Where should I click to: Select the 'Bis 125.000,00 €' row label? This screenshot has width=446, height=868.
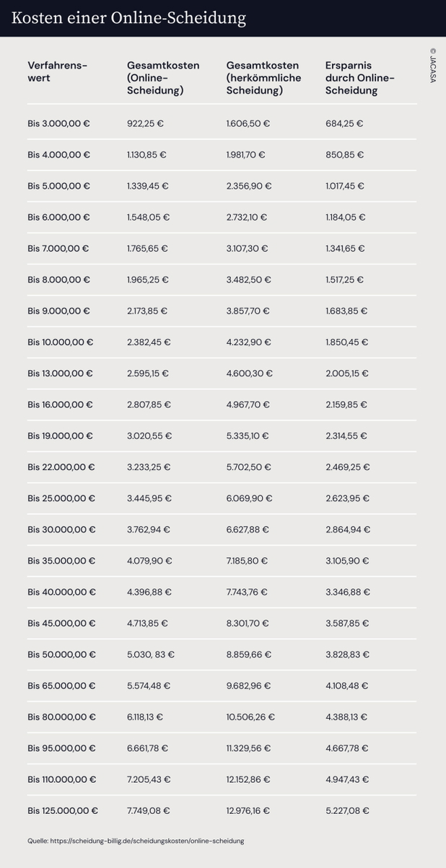63,810
